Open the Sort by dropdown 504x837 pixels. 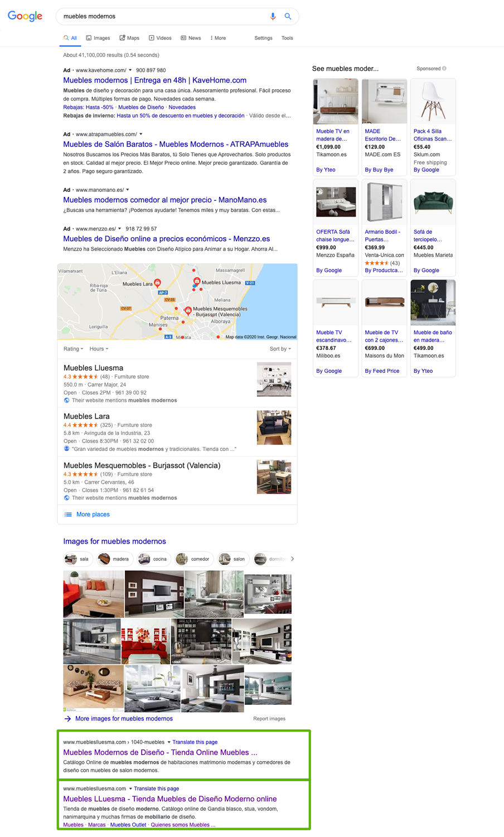280,349
